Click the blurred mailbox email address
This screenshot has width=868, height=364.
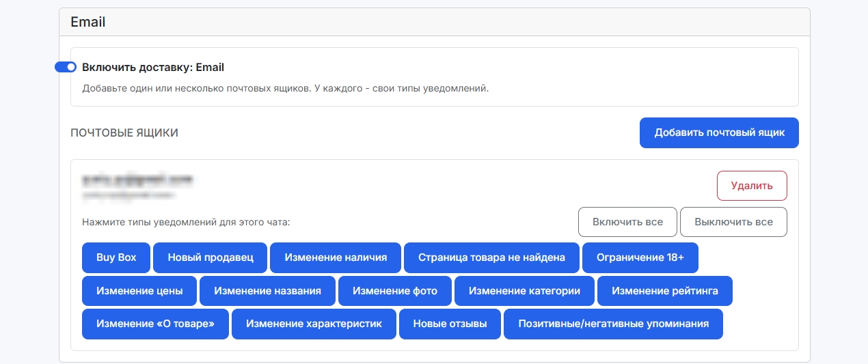point(137,180)
